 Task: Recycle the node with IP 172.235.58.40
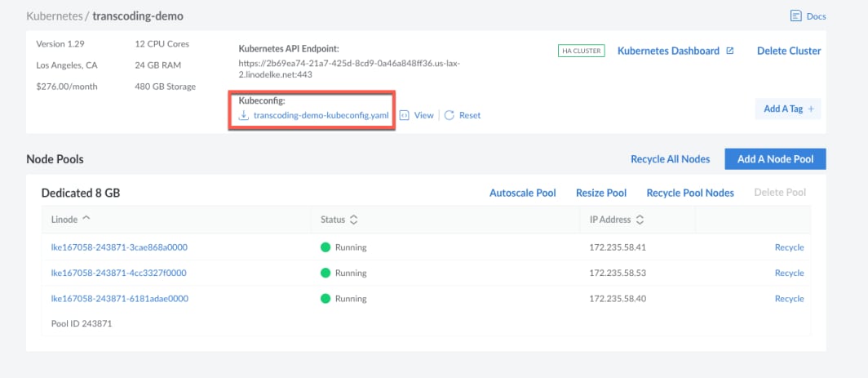tap(789, 299)
